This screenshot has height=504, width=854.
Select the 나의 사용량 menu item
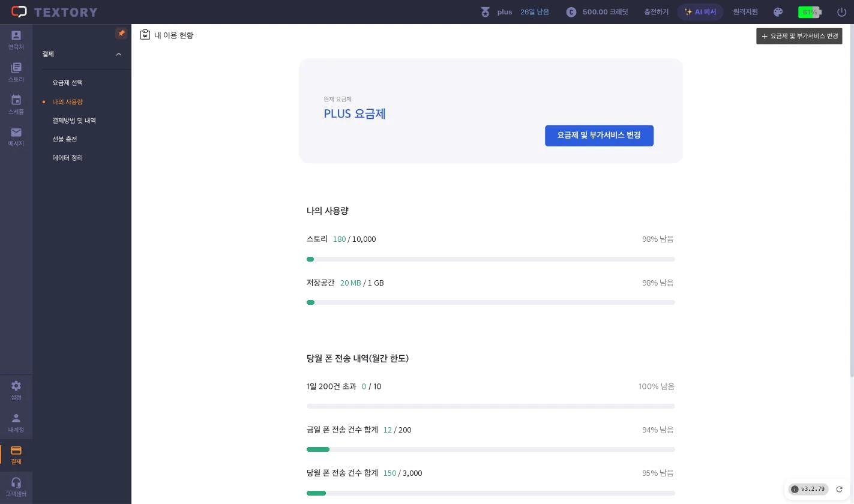tap(68, 102)
